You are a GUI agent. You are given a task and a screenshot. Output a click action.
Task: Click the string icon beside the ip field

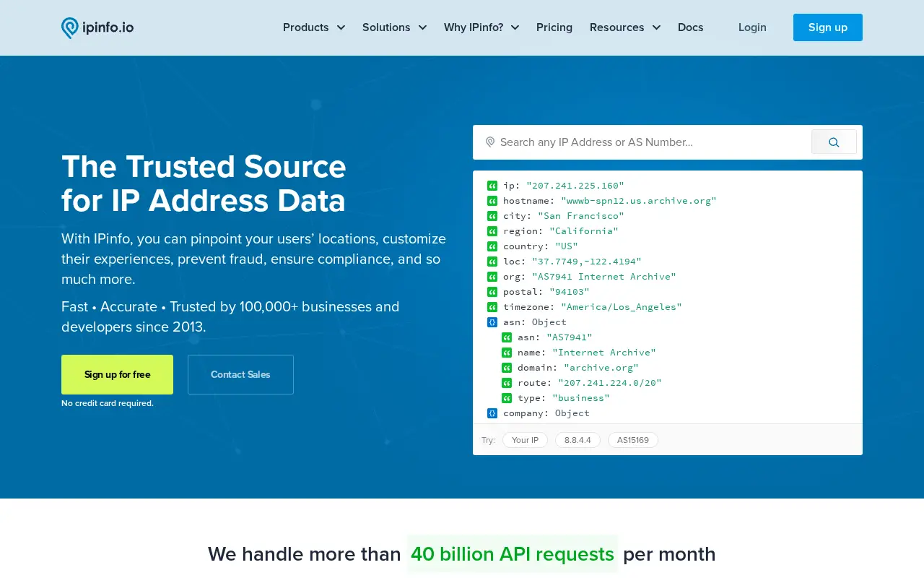click(x=492, y=186)
